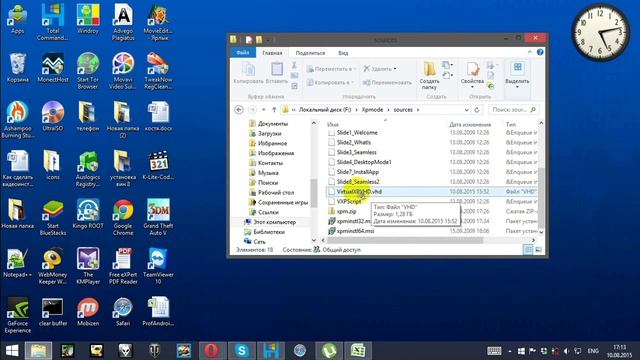Launch Kingo ROOT desktop shortcut

tap(88, 214)
